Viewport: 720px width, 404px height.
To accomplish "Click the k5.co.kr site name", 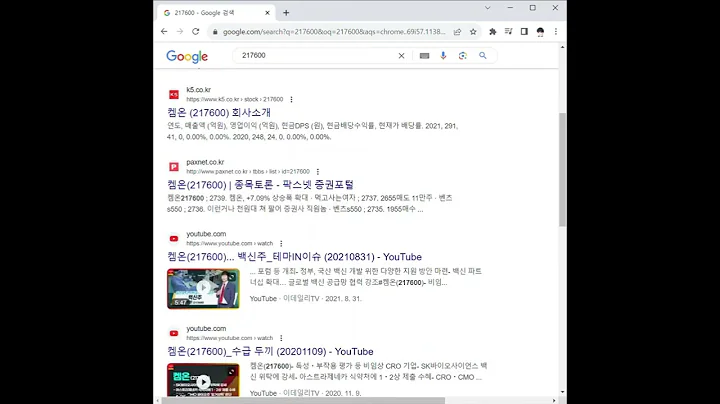I will pyautogui.click(x=198, y=90).
